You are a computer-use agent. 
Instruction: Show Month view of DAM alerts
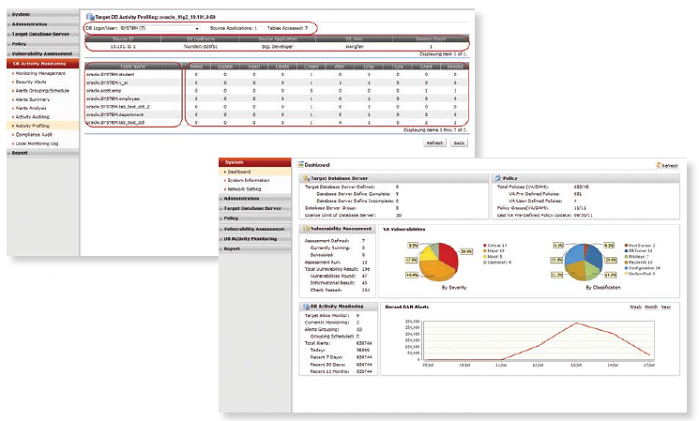click(651, 307)
